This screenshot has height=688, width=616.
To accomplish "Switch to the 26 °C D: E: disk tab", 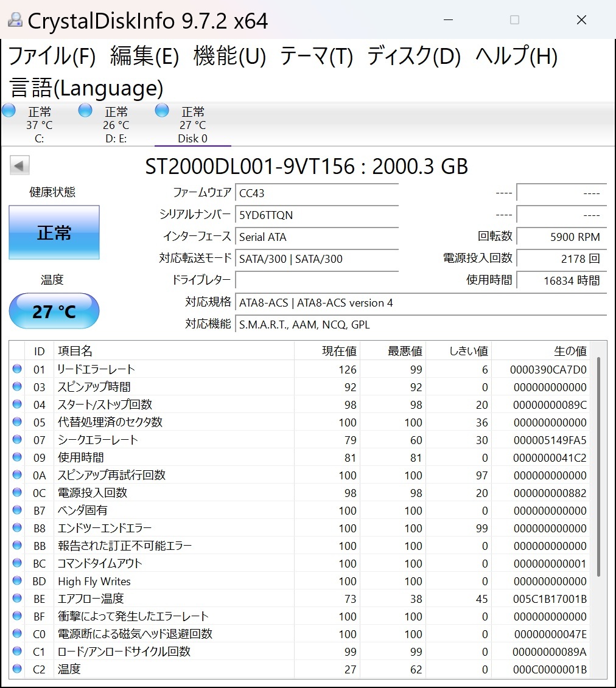I will click(x=116, y=125).
